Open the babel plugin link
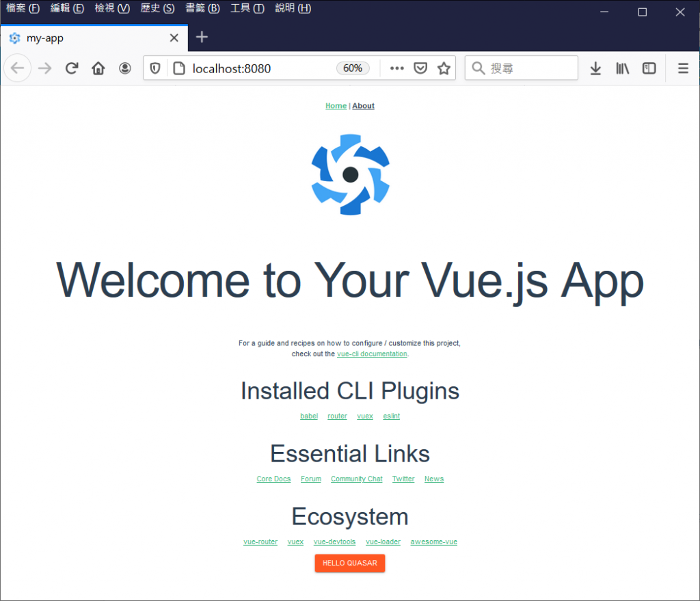The width and height of the screenshot is (700, 601). 309,416
